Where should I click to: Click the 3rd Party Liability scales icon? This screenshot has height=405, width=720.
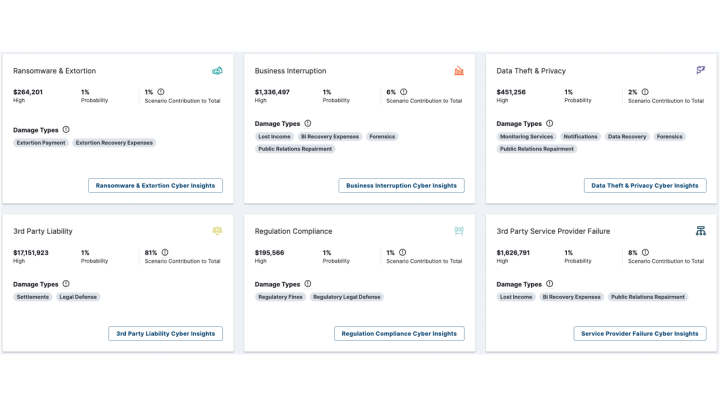click(217, 231)
